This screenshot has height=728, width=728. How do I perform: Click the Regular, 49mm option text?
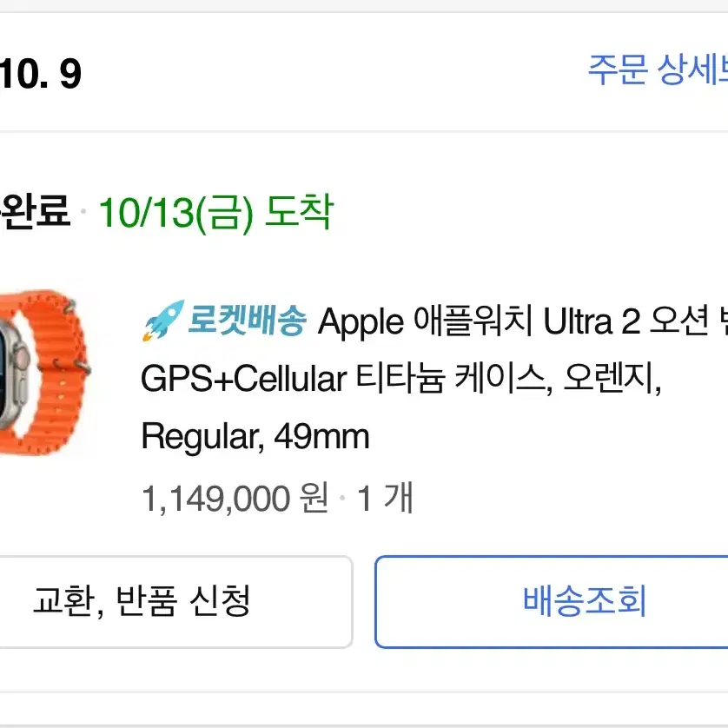pos(255,436)
